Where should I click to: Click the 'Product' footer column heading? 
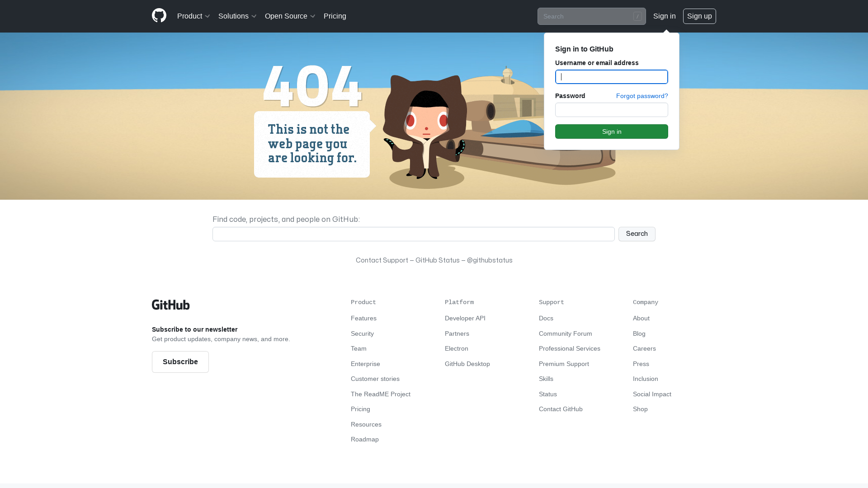363,302
